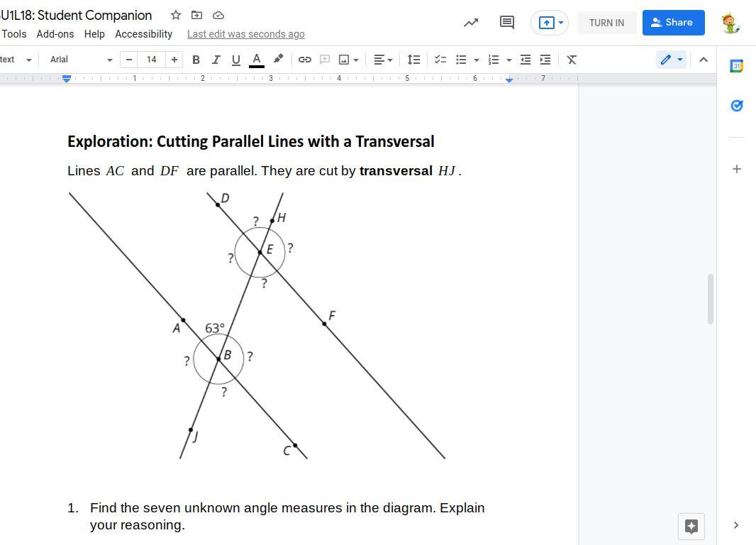Open the Share dialog
This screenshot has width=756, height=545.
[673, 23]
